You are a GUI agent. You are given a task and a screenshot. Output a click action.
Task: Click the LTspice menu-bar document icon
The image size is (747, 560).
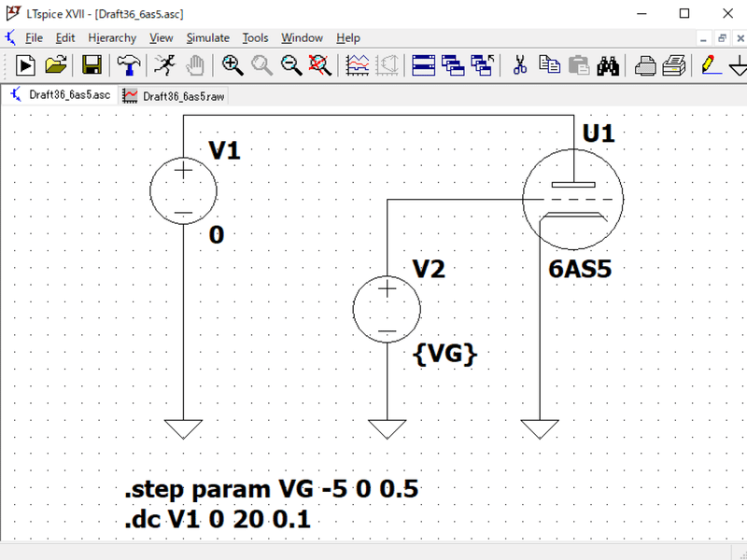10,37
